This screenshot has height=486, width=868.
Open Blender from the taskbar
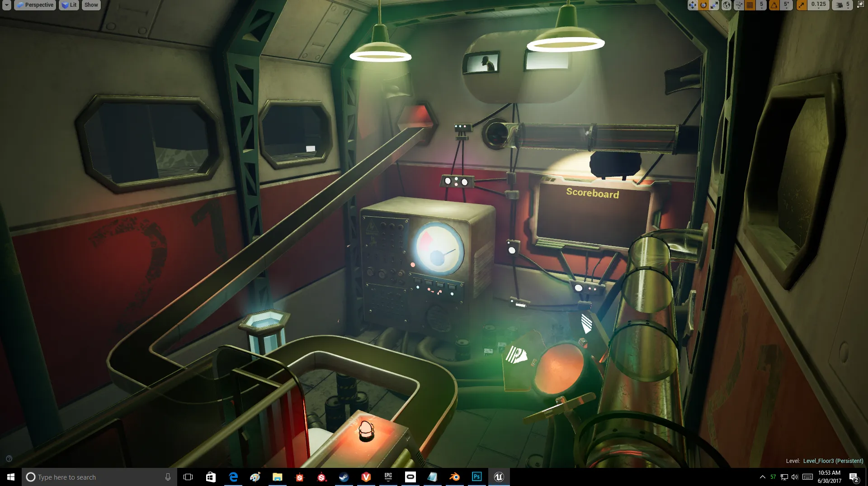pyautogui.click(x=454, y=477)
